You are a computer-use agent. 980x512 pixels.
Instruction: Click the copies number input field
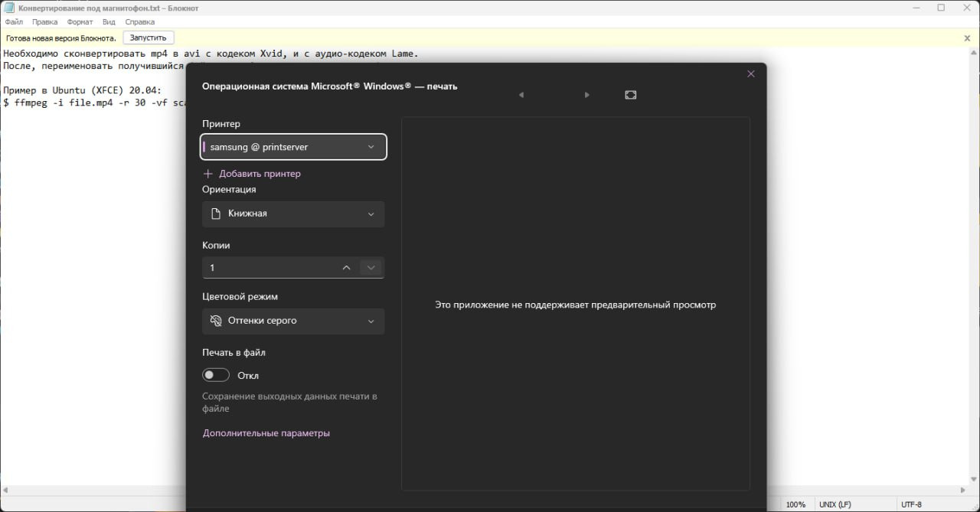[x=268, y=268]
